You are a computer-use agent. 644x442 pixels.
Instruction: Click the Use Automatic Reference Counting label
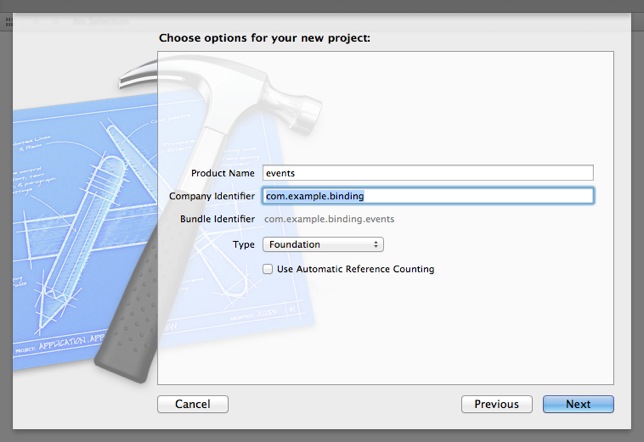tap(356, 269)
